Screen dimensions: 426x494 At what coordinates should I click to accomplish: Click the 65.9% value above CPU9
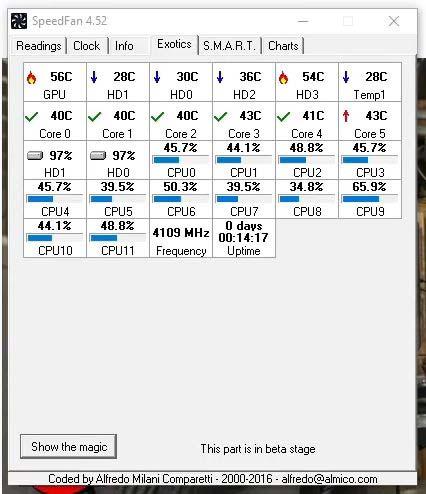click(369, 187)
